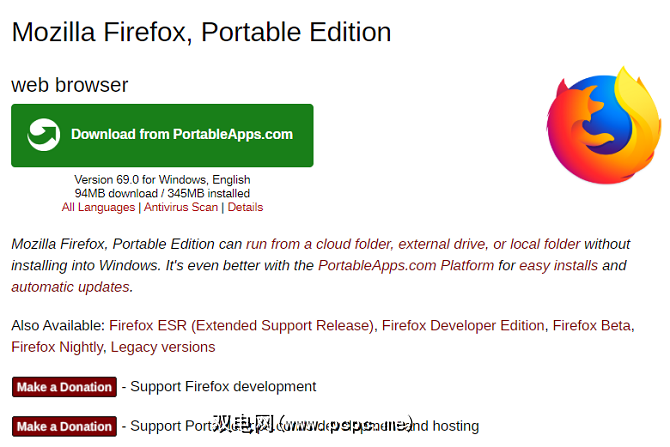Viewport: 670px width, 447px height.
Task: Open the Details link
Action: 245,207
